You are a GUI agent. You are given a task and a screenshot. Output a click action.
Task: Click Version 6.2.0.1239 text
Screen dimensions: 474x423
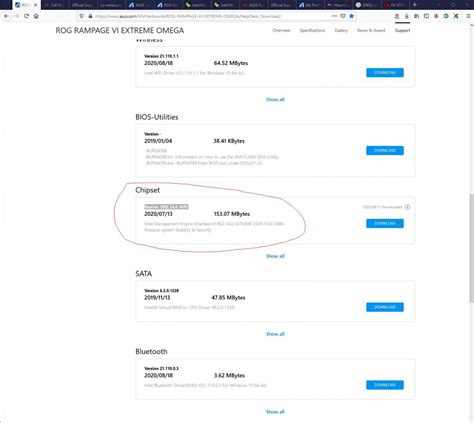[162, 291]
